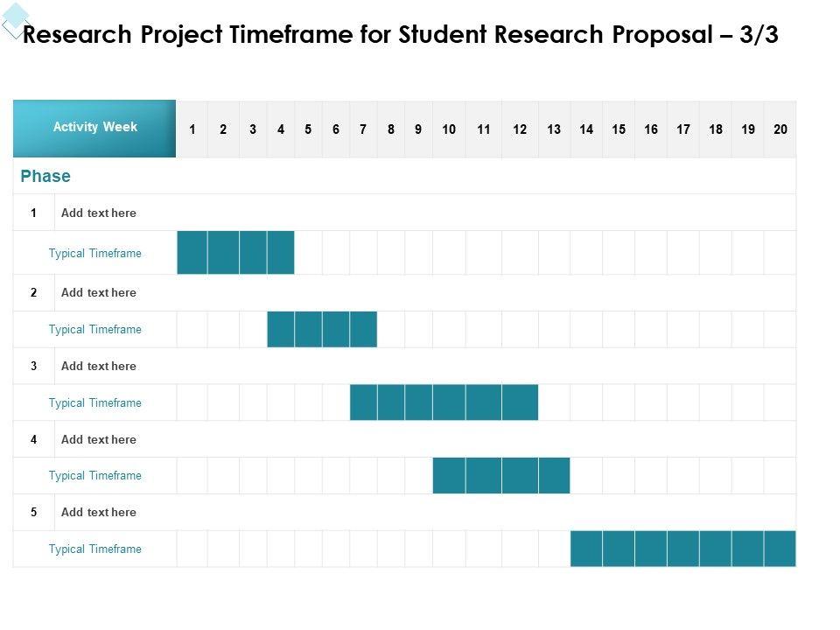
Task: Click the week 7 column header
Action: pos(363,129)
